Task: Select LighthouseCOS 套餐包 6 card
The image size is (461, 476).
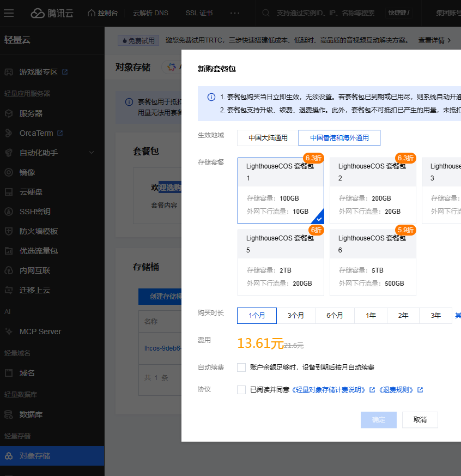Action: click(373, 263)
